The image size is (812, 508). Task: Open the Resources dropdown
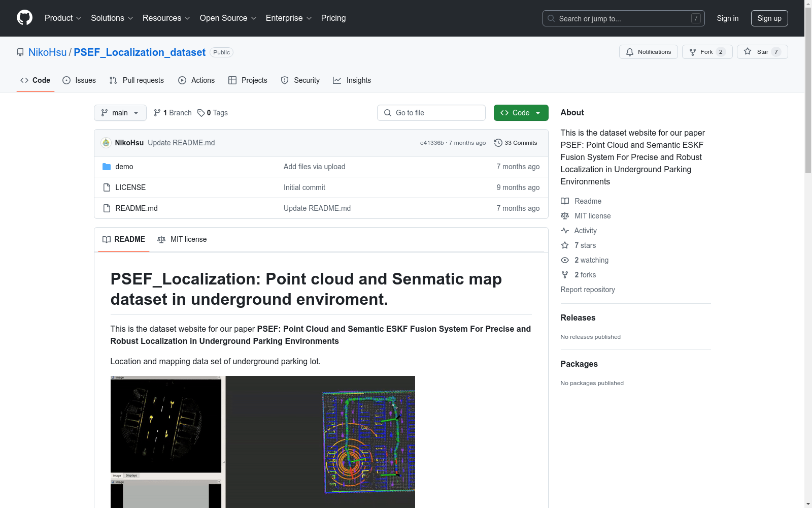point(166,18)
